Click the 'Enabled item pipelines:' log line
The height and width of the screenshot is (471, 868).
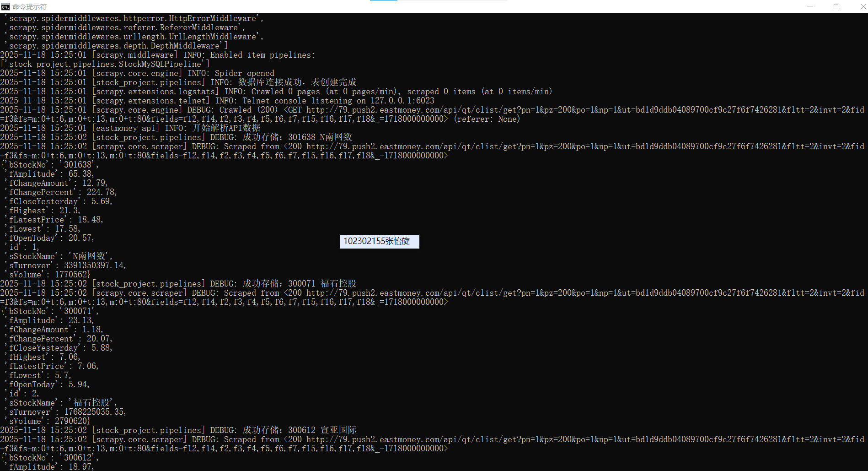click(x=158, y=55)
